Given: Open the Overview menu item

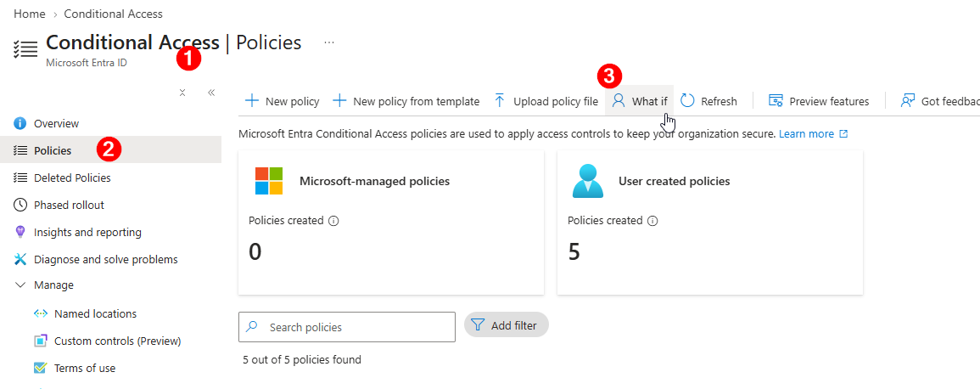Looking at the screenshot, I should [56, 123].
